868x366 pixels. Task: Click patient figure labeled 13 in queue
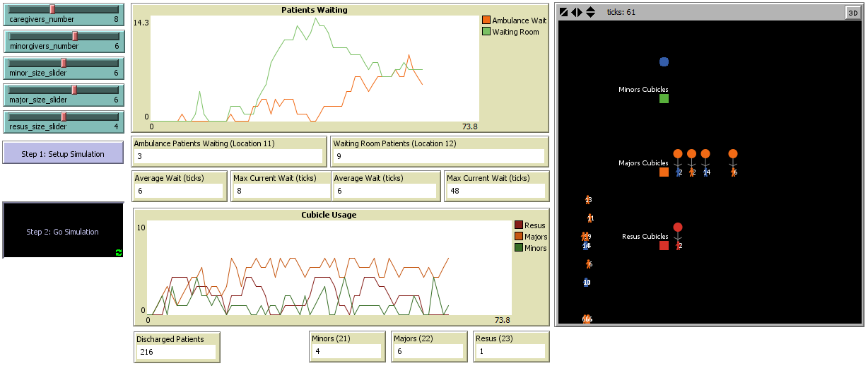click(x=588, y=200)
